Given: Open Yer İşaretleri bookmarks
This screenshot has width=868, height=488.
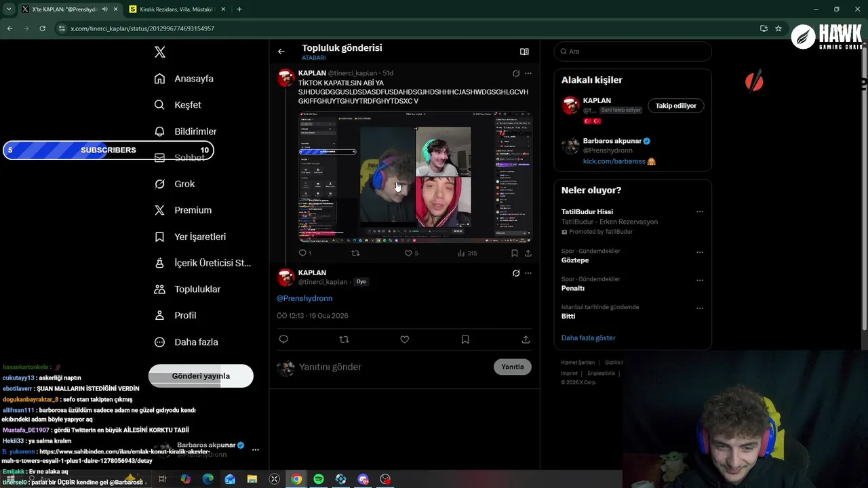Looking at the screenshot, I should 190,237.
